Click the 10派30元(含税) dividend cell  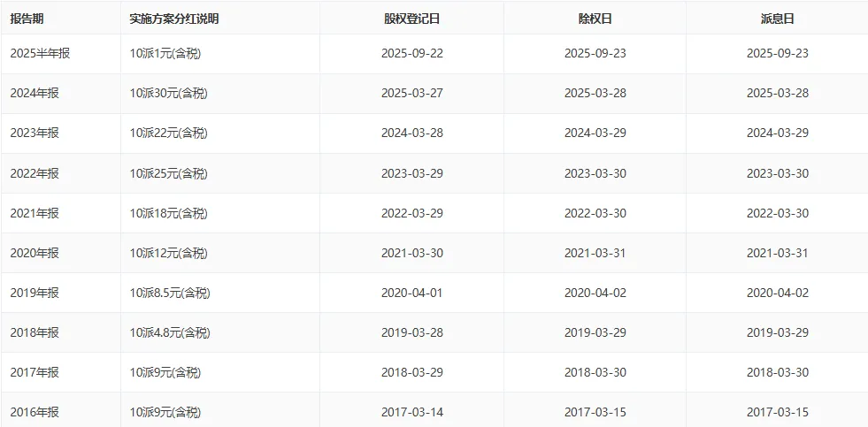coord(168,93)
